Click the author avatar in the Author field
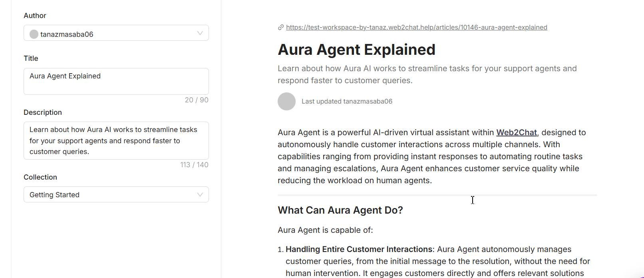Screen dimensions: 644x278 pyautogui.click(x=34, y=34)
